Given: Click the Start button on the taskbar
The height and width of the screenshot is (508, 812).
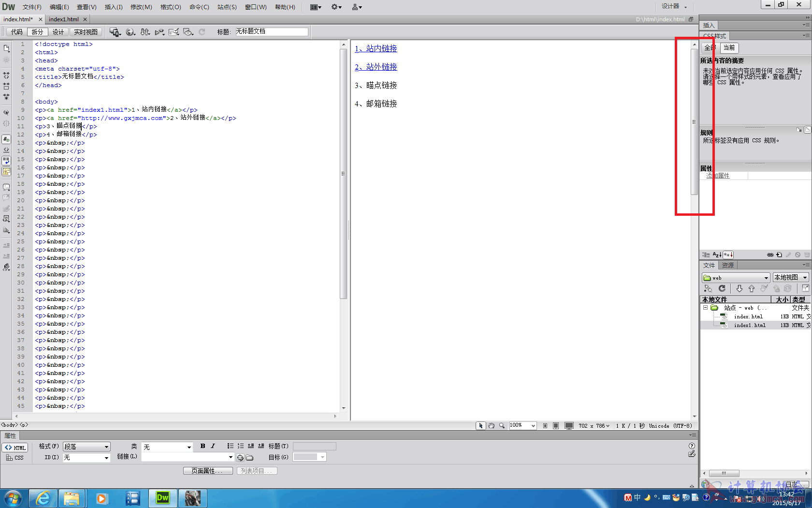Looking at the screenshot, I should [13, 498].
